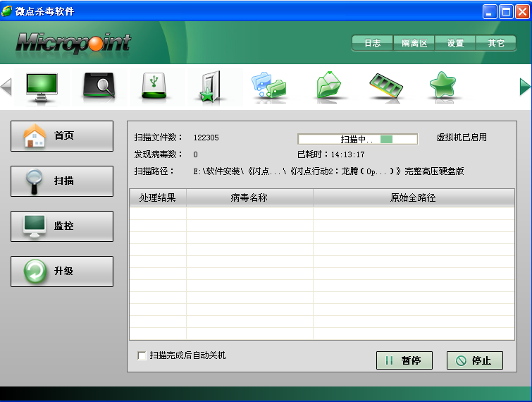This screenshot has height=402, width=532.
Task: Click the 处理结果 column header
Action: (x=158, y=197)
